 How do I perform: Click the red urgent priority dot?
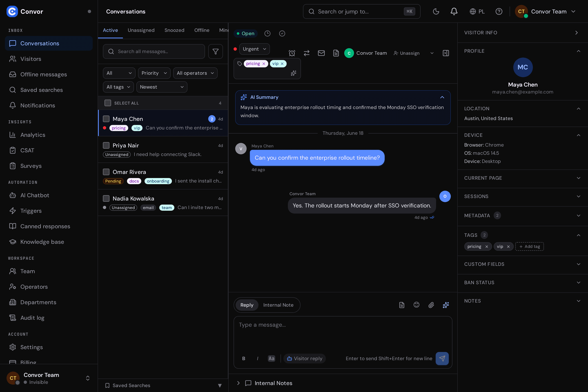[x=235, y=49]
